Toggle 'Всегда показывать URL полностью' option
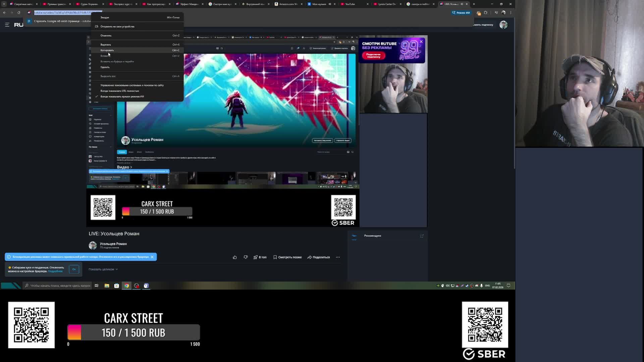 (x=119, y=91)
